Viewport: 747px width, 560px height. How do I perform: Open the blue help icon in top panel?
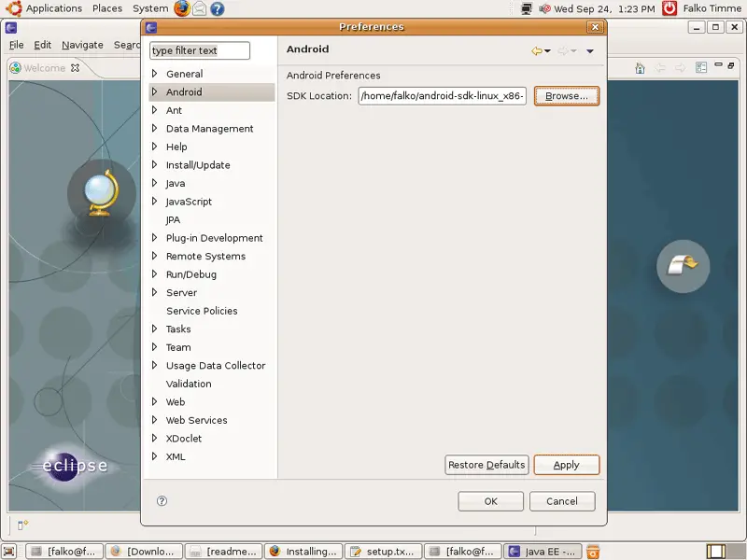218,8
